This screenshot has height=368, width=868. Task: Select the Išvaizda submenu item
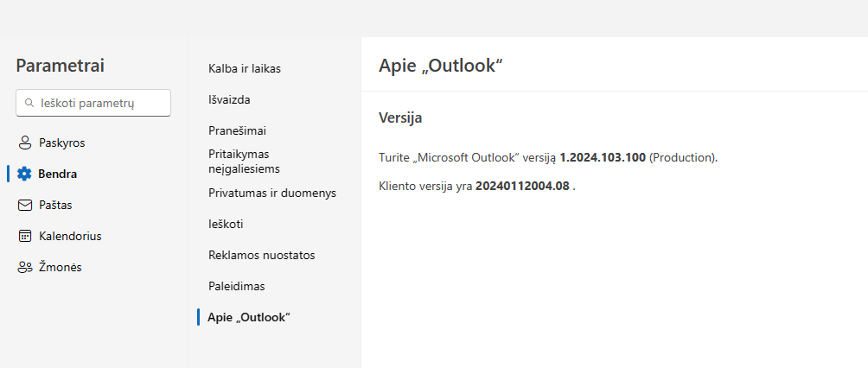229,99
